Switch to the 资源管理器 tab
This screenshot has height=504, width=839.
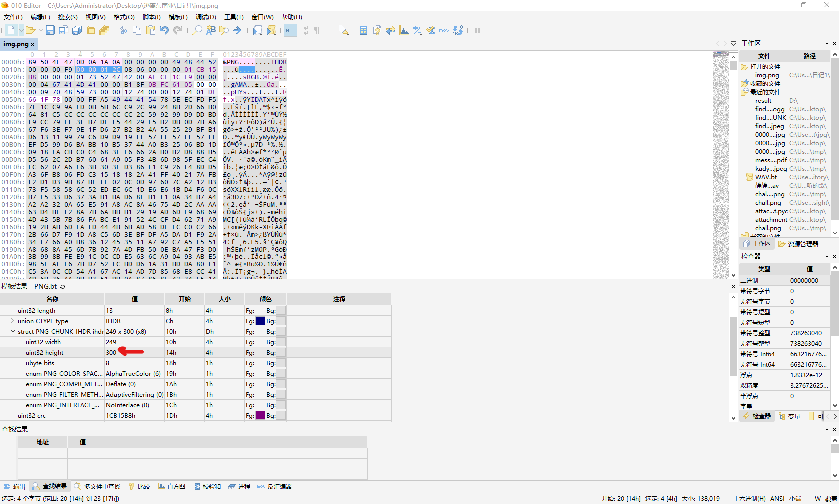coord(798,244)
